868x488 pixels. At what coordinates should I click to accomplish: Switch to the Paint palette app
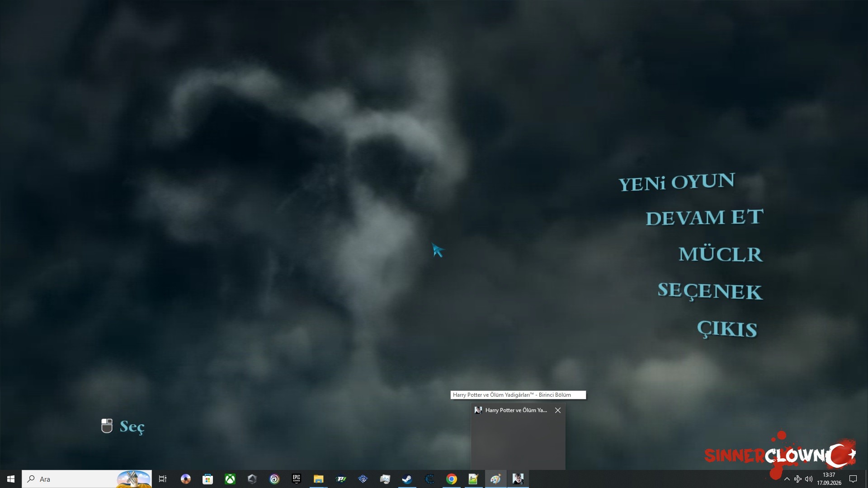click(496, 479)
